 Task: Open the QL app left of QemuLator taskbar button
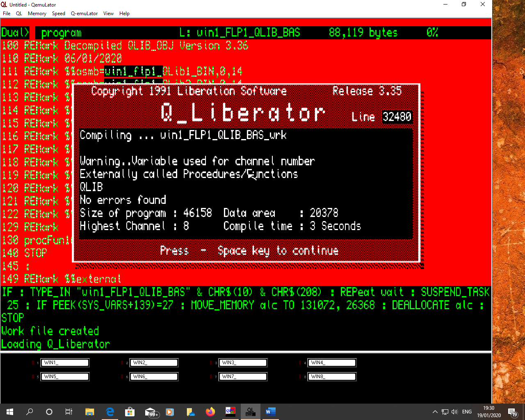(230, 412)
